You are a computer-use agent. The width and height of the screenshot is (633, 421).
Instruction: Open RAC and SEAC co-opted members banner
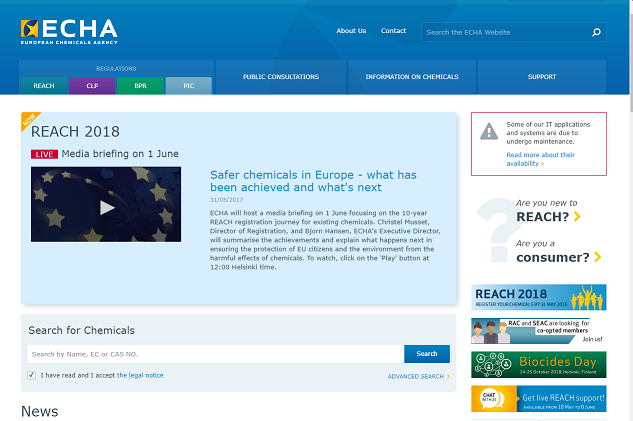[x=539, y=331]
